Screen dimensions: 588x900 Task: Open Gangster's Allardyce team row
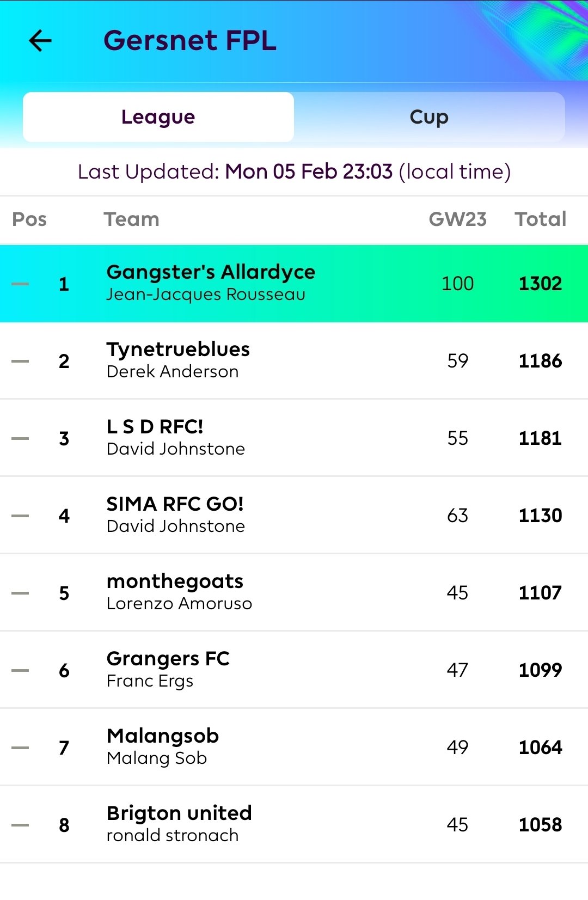[294, 284]
